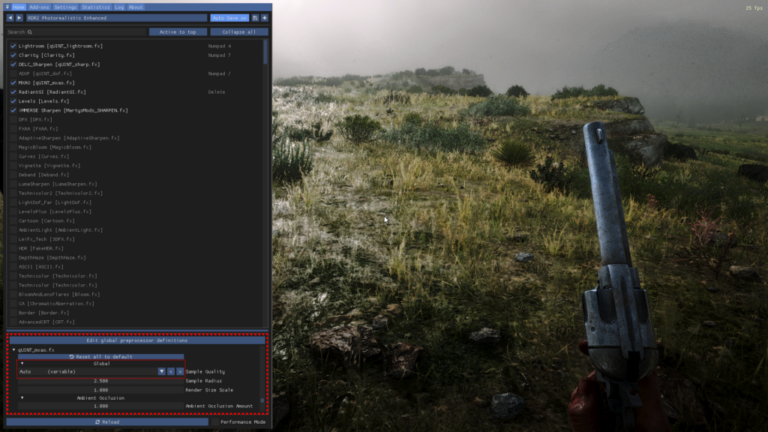Enable the AmbientLight effect checkbox
Screen dimensions: 768x432
(14, 230)
